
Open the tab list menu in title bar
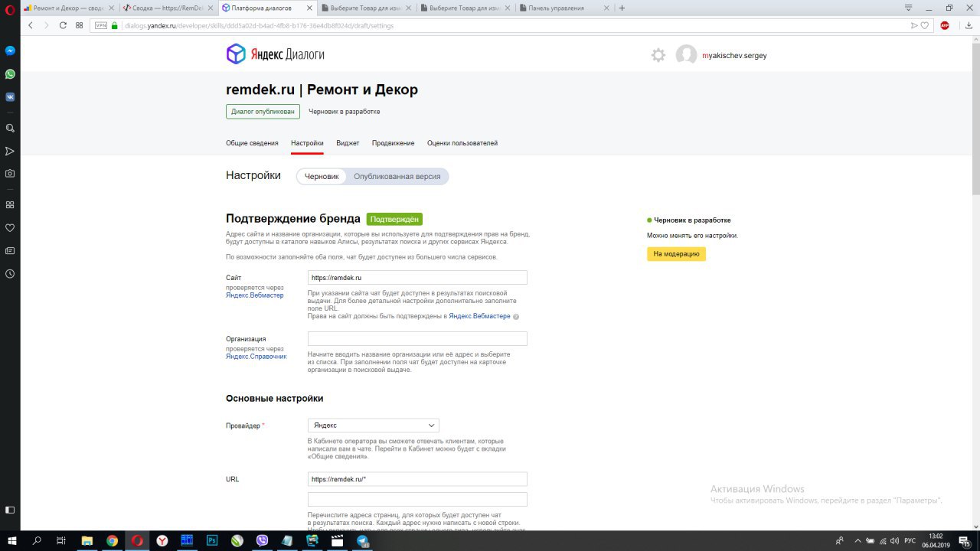pos(908,8)
